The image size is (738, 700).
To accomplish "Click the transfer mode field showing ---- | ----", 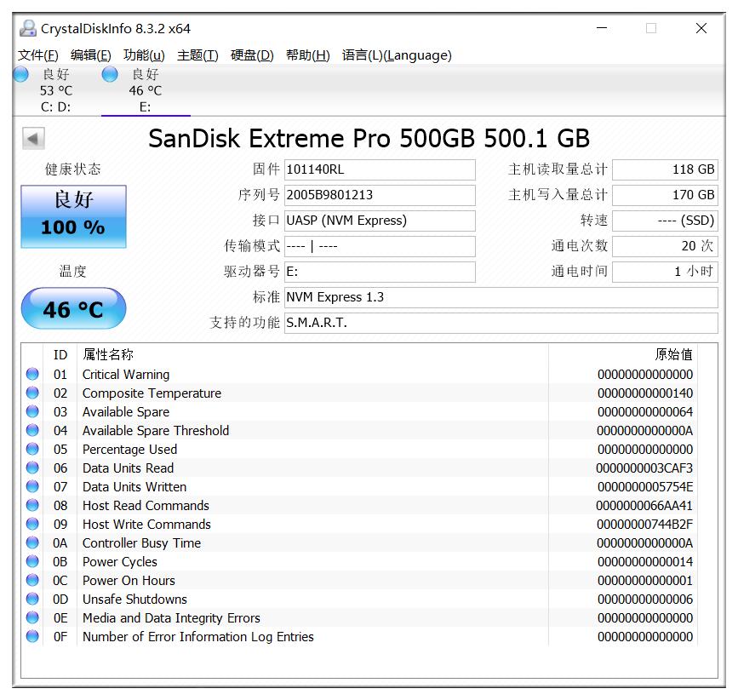I will coord(380,246).
